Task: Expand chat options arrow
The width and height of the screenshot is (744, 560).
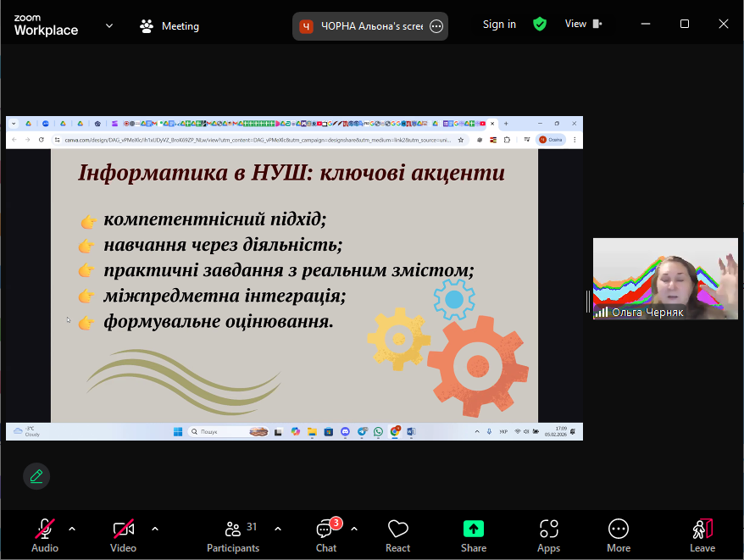Action: (354, 529)
